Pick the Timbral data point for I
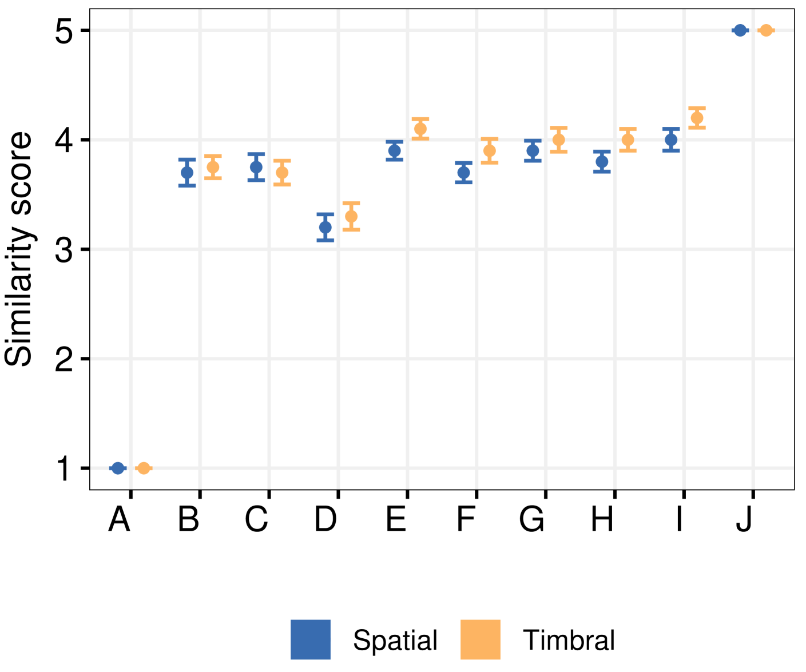806x672 pixels. point(697,118)
